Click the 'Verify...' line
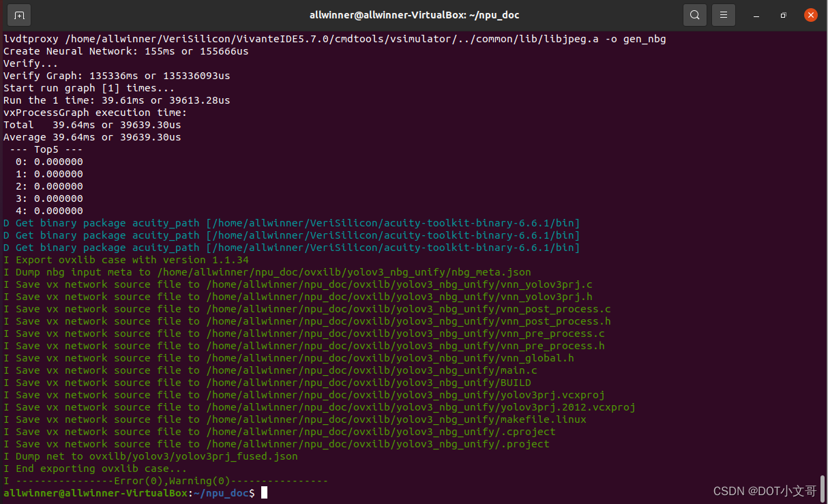This screenshot has width=828, height=504. point(31,63)
